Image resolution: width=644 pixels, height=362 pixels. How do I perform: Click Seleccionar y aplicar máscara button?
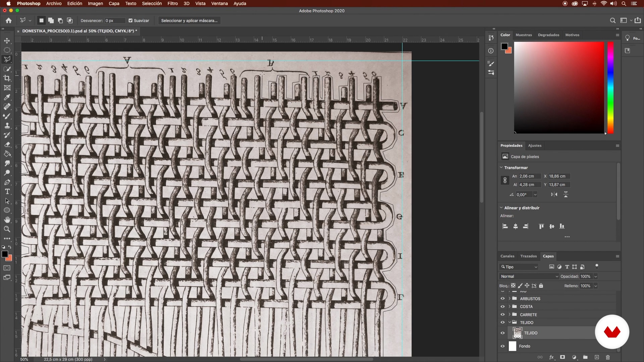pos(189,20)
